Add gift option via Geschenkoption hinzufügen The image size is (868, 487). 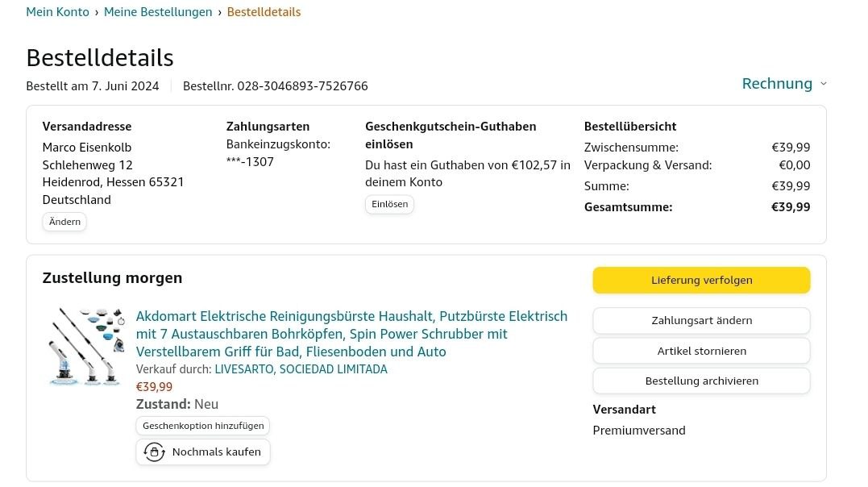coord(202,426)
